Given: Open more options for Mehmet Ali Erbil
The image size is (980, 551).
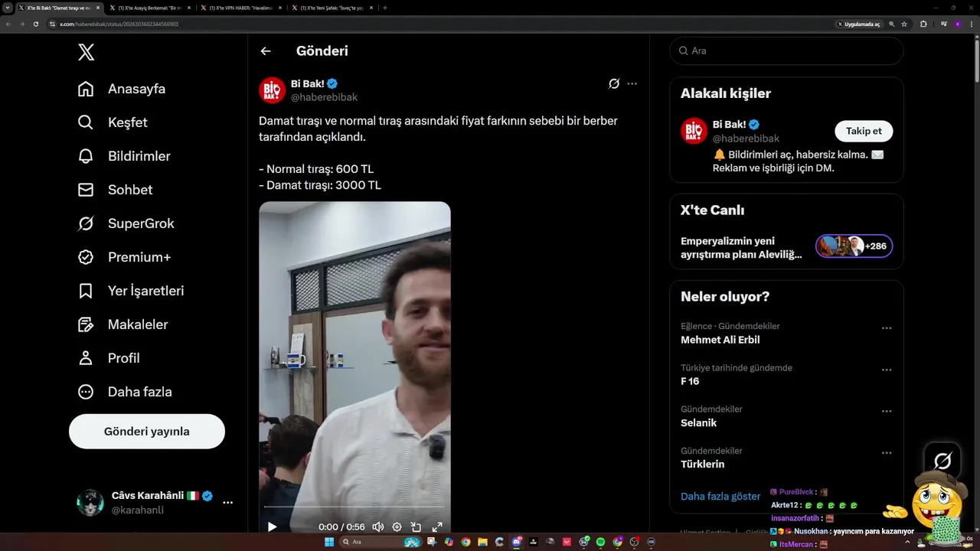Looking at the screenshot, I should [x=887, y=328].
